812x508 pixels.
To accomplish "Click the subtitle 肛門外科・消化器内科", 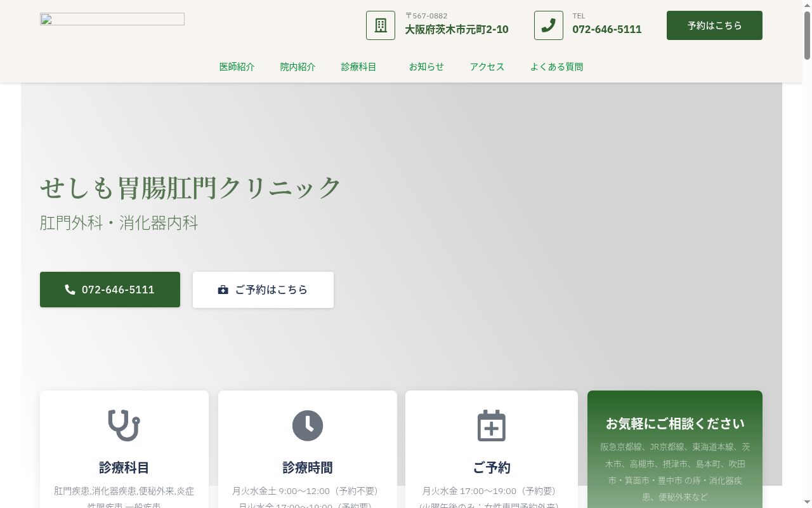I will coord(119,223).
